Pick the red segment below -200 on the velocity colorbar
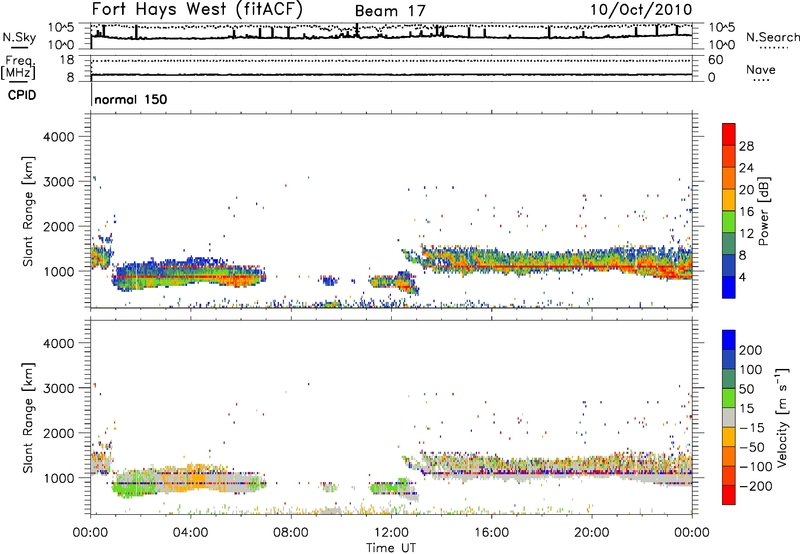The width and height of the screenshot is (800, 554). [729, 495]
